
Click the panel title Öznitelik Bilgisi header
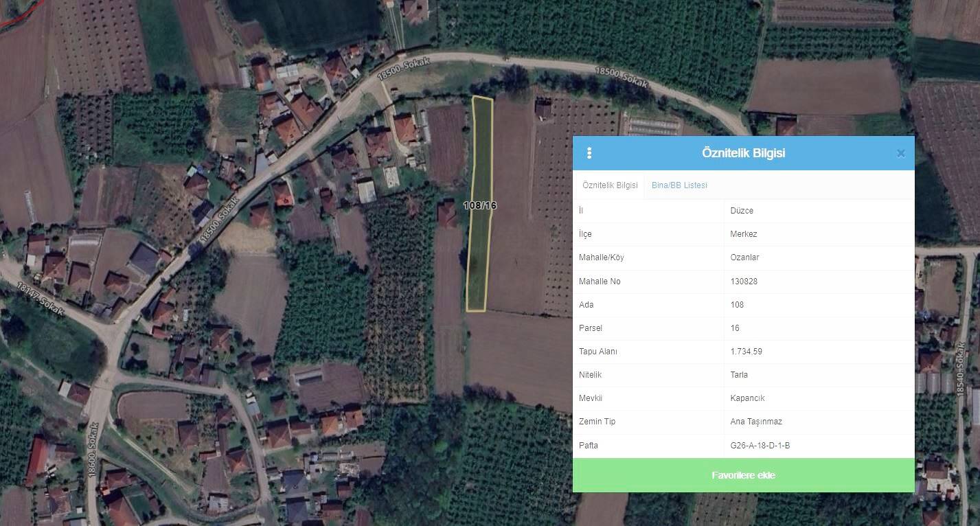[x=743, y=153]
